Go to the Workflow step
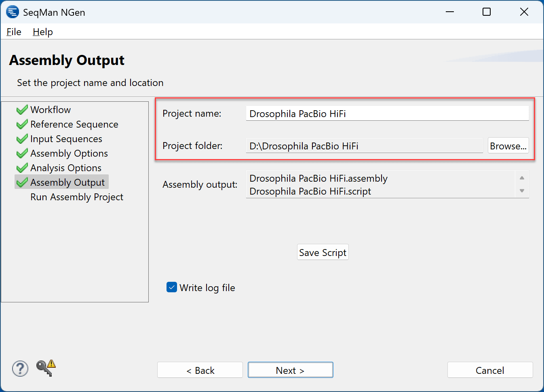This screenshot has height=392, width=544. (x=51, y=110)
